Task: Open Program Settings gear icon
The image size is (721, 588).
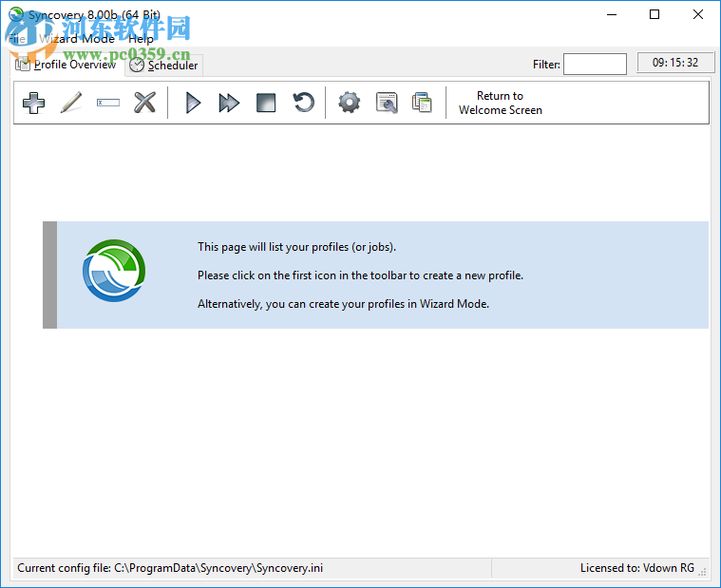Action: (350, 103)
